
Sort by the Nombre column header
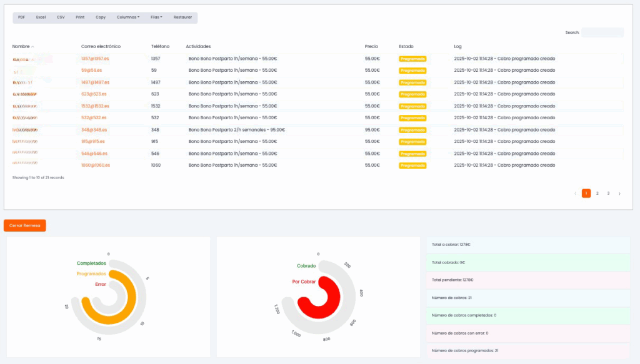tap(21, 46)
